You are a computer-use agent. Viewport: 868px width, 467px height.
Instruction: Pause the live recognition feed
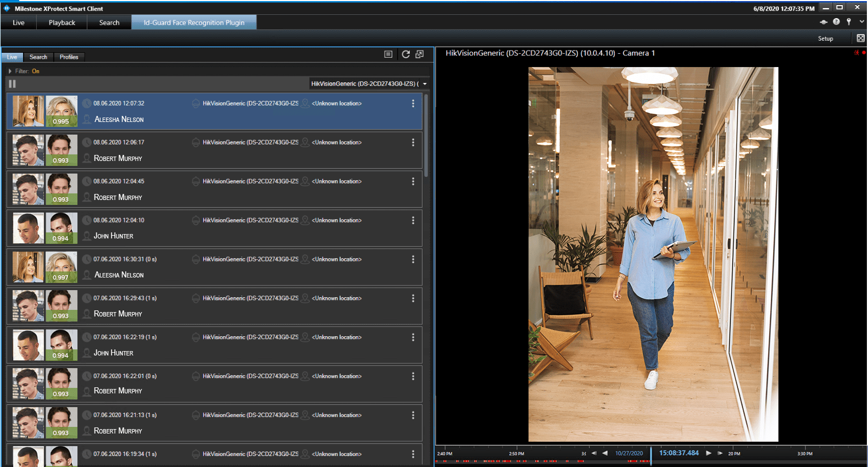pyautogui.click(x=12, y=84)
